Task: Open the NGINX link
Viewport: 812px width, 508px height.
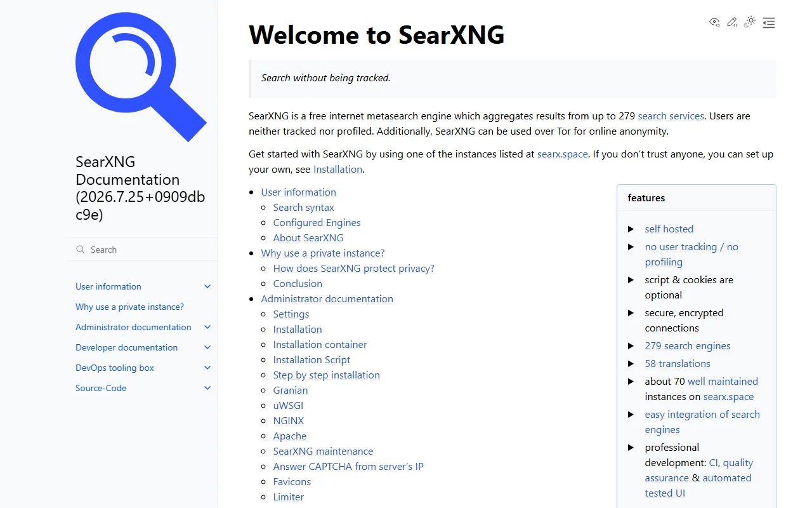Action: [x=288, y=420]
